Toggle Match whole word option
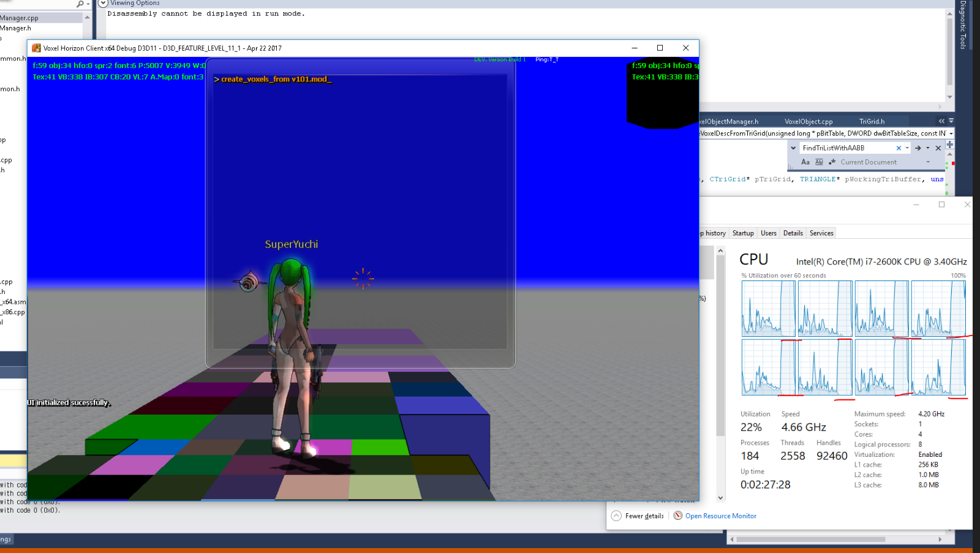Screen dimensions: 980x553 tap(819, 162)
